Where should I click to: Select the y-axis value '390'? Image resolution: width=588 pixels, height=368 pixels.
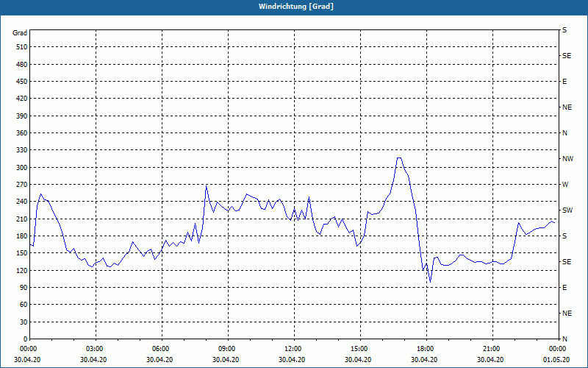[x=22, y=116]
